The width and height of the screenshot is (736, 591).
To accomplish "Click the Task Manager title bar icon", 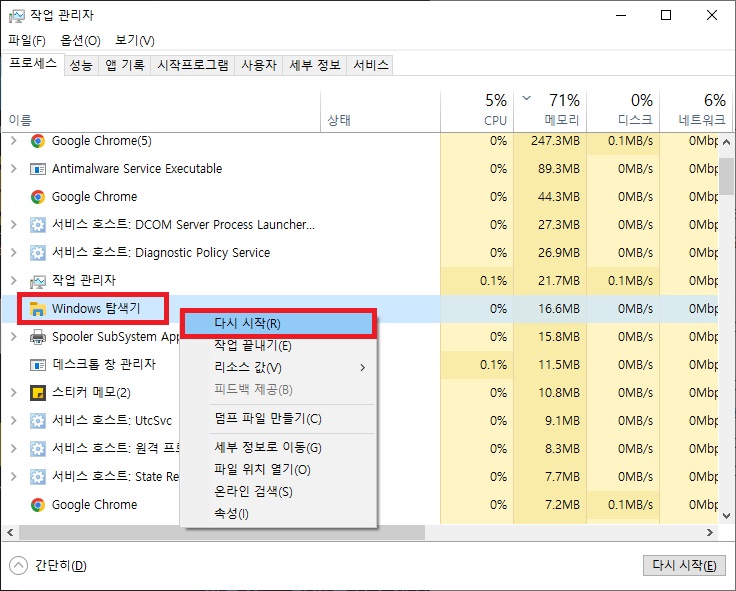I will [x=16, y=16].
